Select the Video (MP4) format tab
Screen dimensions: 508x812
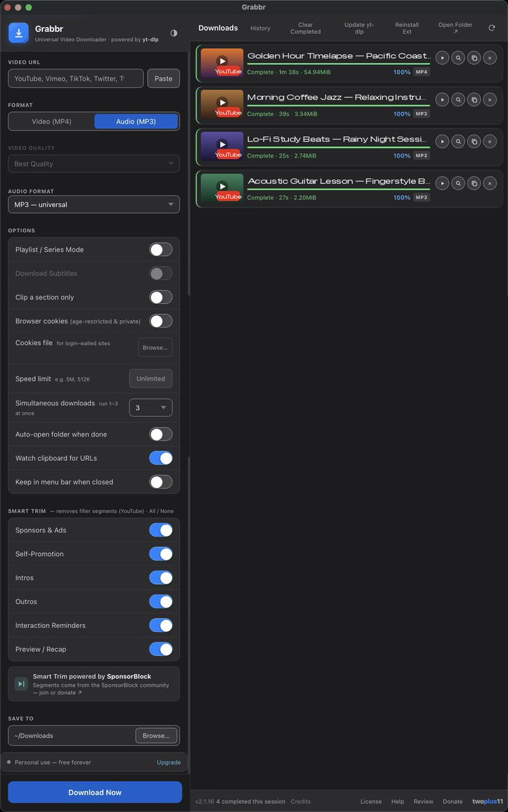coord(51,122)
